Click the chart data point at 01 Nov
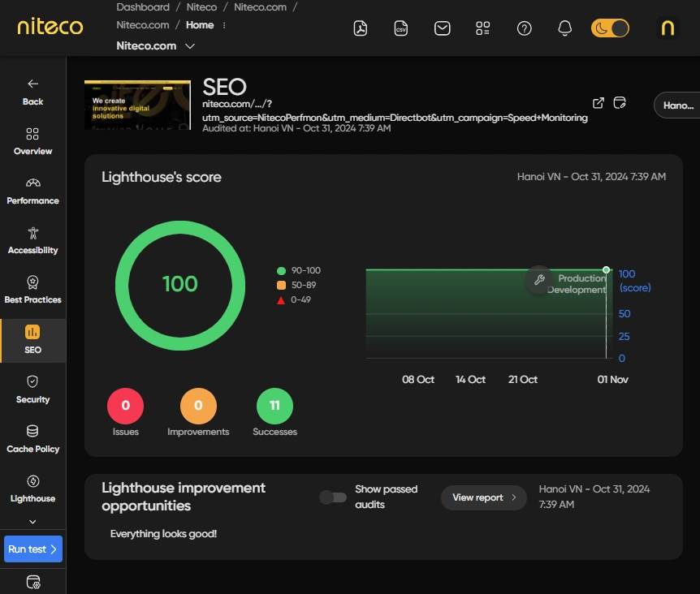Viewport: 700px width, 594px height. pos(606,269)
